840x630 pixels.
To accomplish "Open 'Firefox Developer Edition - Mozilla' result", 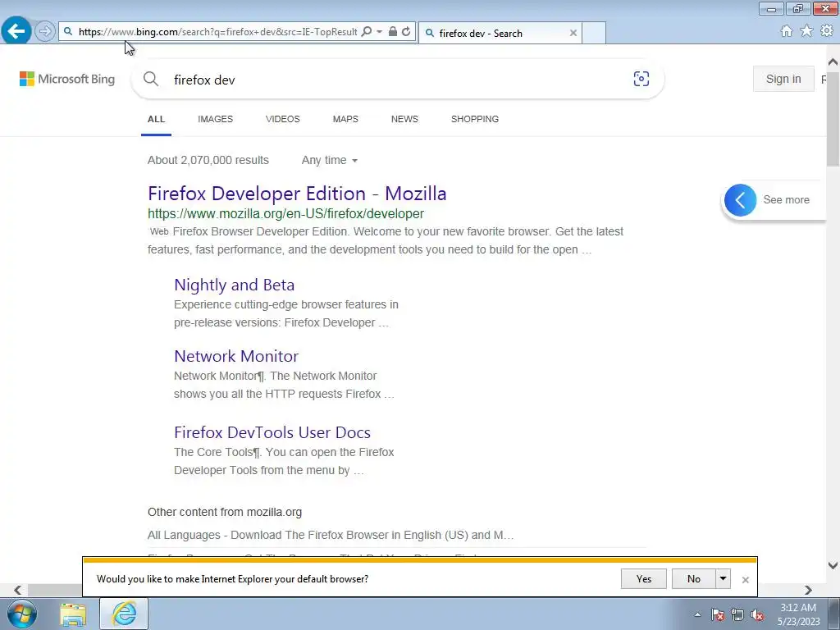I will 297,194.
